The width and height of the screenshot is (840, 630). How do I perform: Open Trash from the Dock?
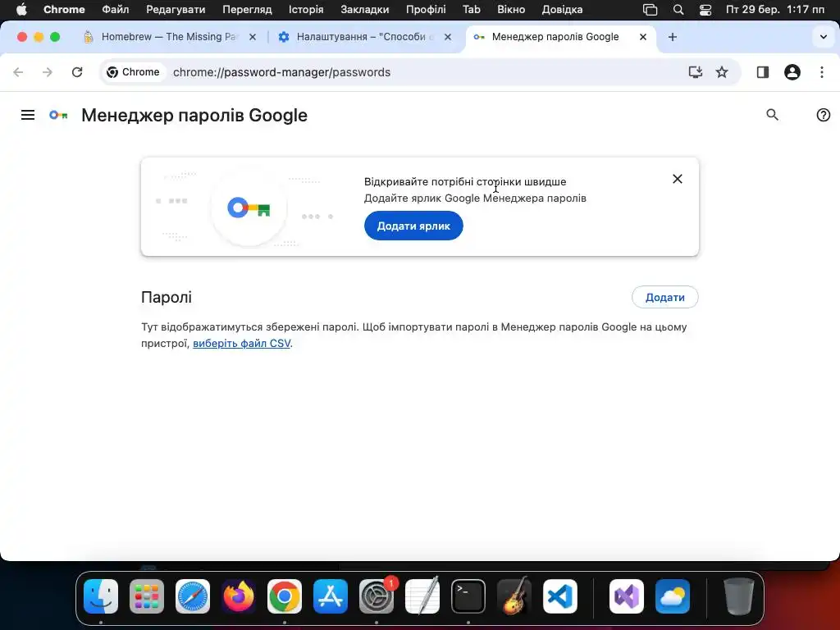coord(739,596)
